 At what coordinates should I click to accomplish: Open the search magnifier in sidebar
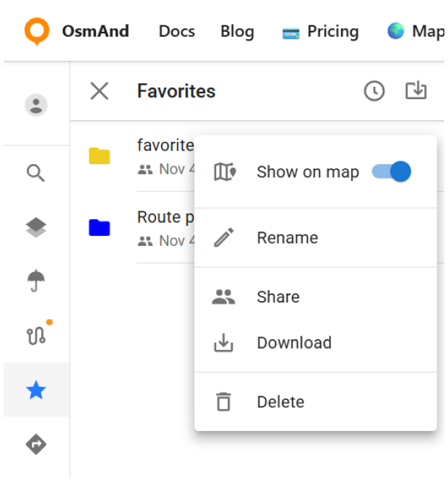coord(36,173)
